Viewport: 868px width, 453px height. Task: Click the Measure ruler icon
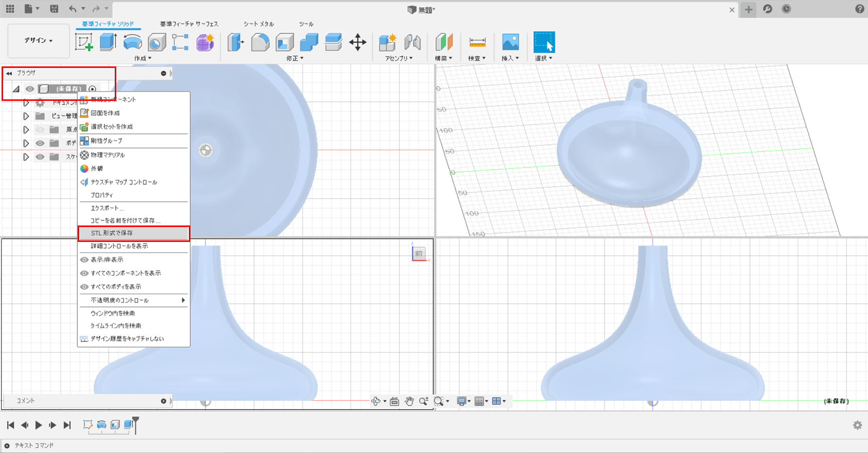point(477,42)
